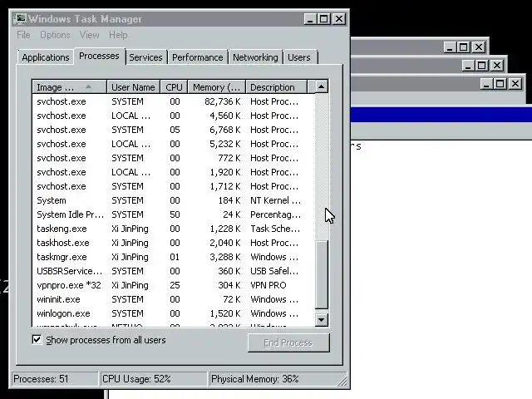Open the File menu

pyautogui.click(x=23, y=35)
